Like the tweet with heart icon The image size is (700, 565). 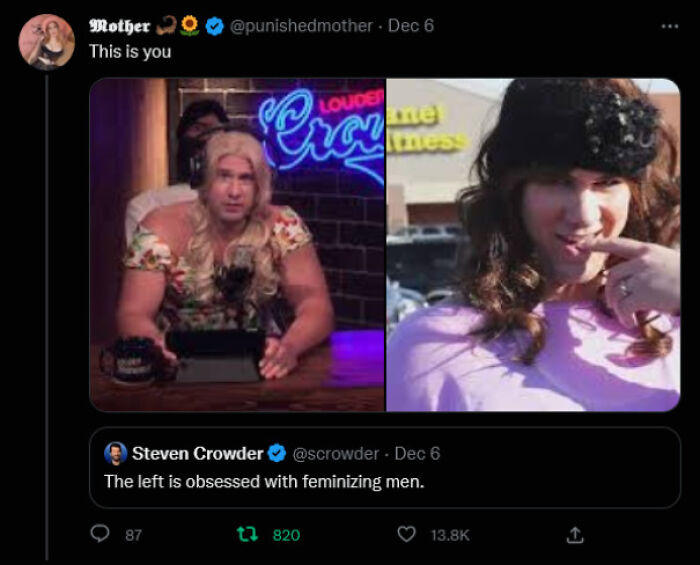[406, 535]
